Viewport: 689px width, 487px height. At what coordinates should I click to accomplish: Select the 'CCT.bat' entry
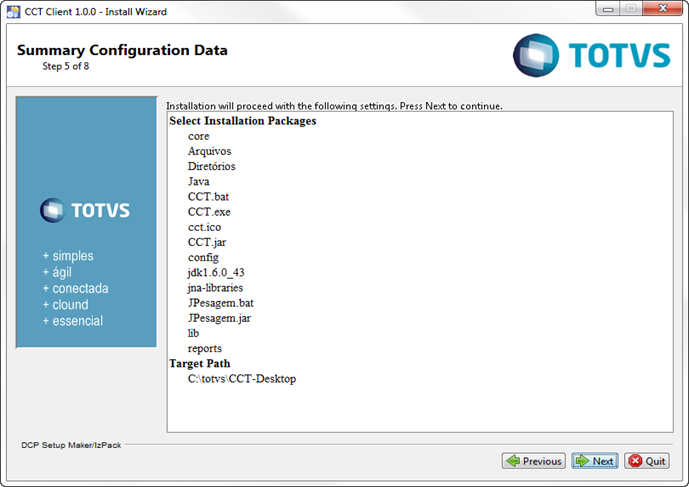tap(208, 196)
